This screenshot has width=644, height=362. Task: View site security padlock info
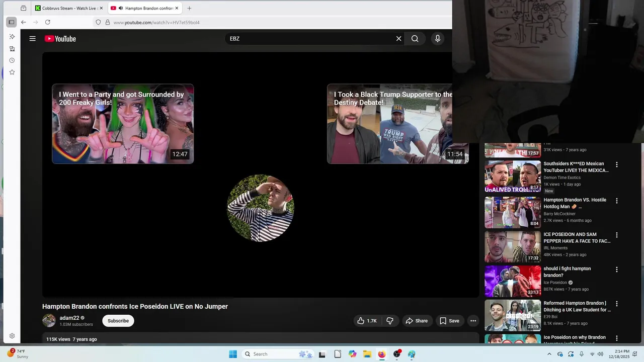(108, 22)
